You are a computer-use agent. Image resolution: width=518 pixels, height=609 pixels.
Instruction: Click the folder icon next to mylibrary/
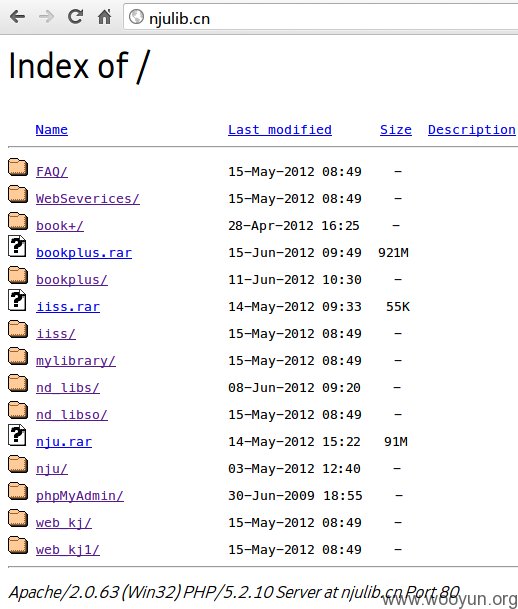tap(18, 357)
